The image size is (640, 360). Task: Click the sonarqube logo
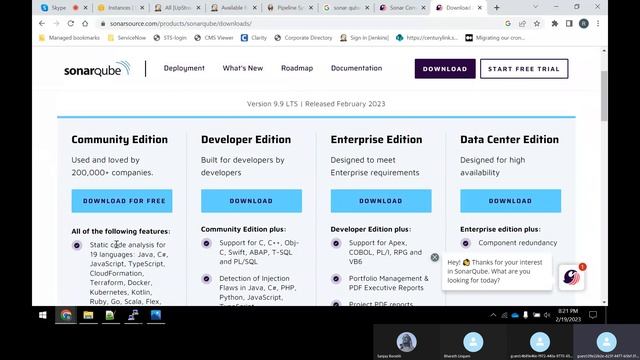(97, 69)
